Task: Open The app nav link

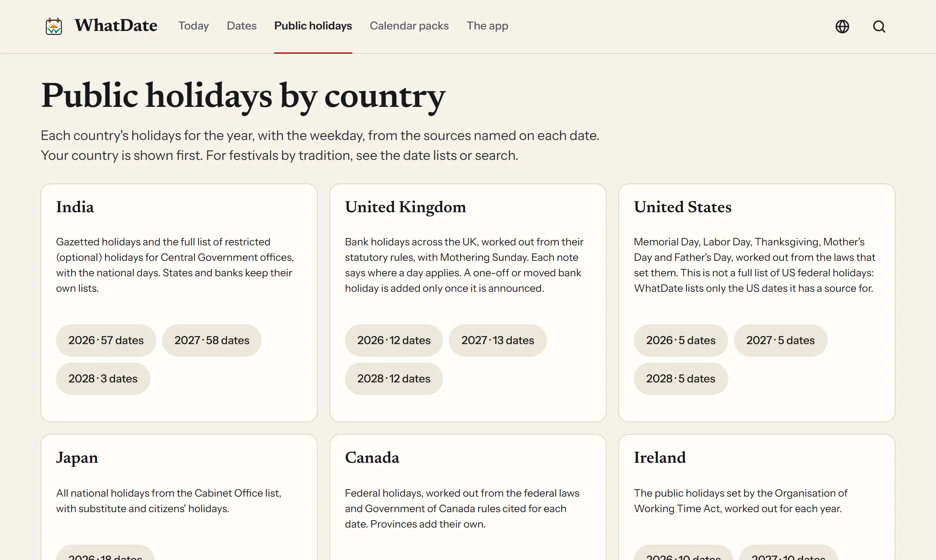Action: coord(487,26)
